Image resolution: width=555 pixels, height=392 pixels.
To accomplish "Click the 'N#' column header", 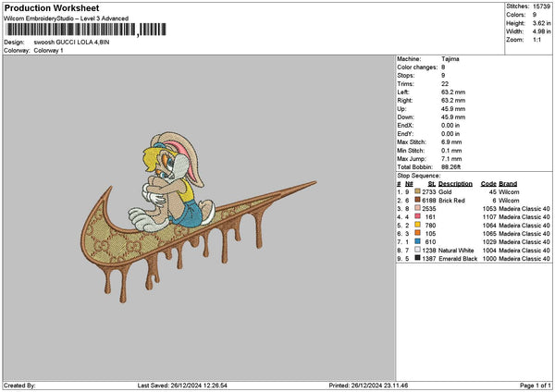I will point(409,184).
